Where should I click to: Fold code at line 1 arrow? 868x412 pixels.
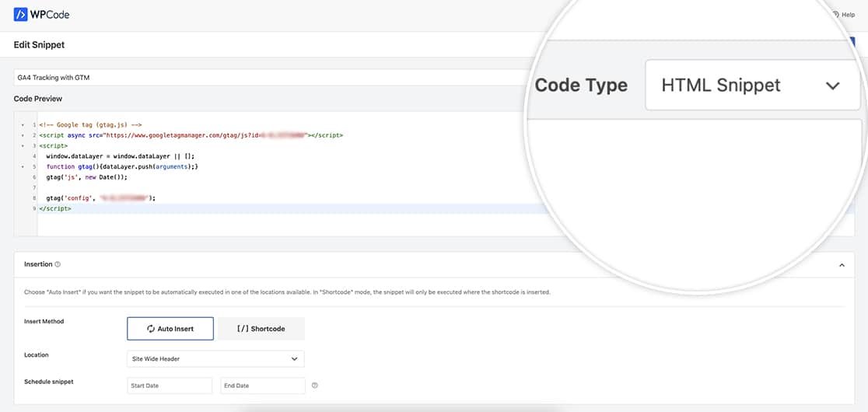click(x=22, y=125)
